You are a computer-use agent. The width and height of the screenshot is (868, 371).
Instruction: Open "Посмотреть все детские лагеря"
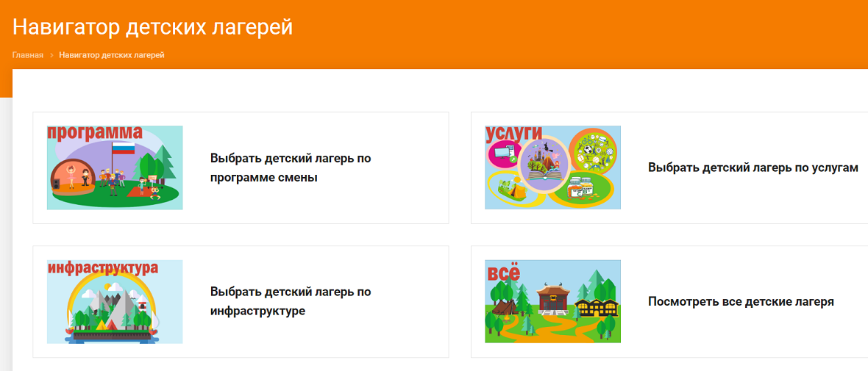[741, 302]
